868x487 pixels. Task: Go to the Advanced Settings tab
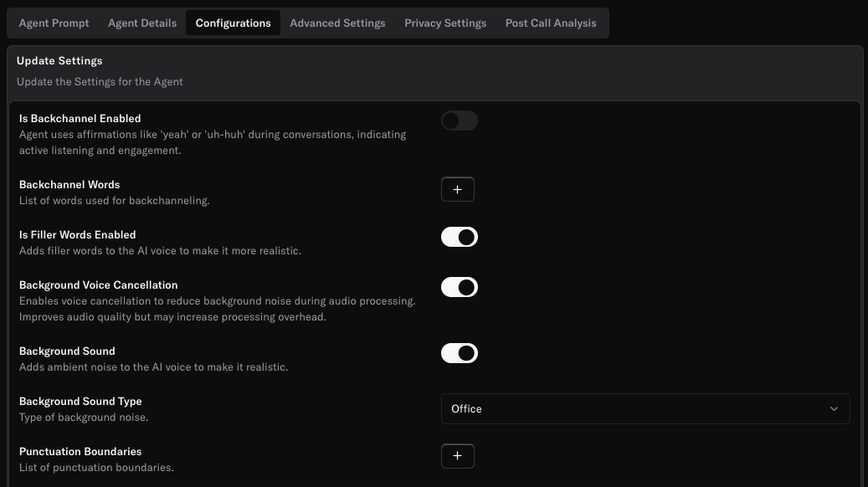point(337,23)
